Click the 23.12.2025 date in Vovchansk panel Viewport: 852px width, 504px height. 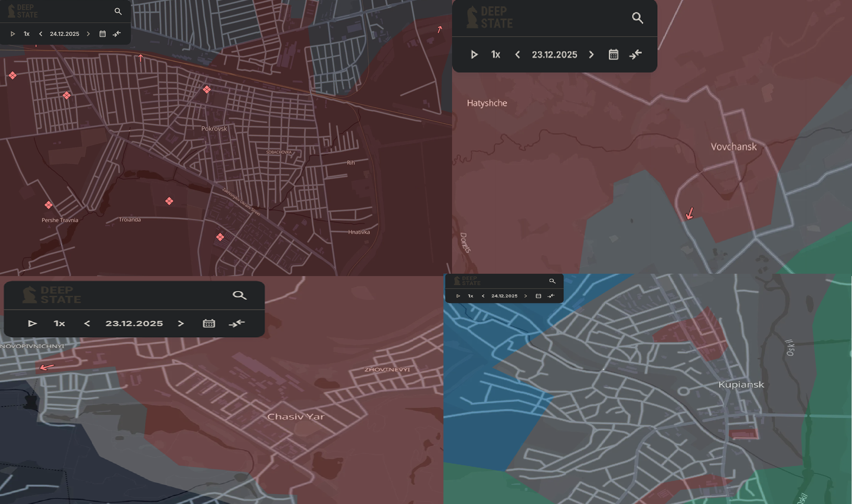[x=554, y=54]
